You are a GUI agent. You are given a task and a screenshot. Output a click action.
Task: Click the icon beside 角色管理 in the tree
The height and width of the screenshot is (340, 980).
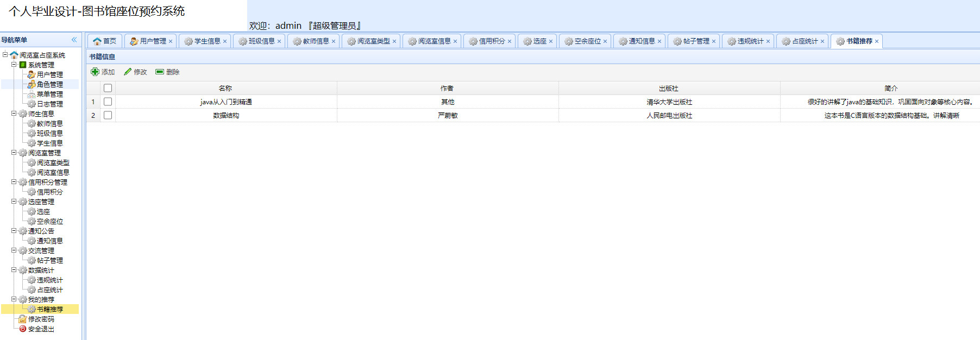point(32,84)
